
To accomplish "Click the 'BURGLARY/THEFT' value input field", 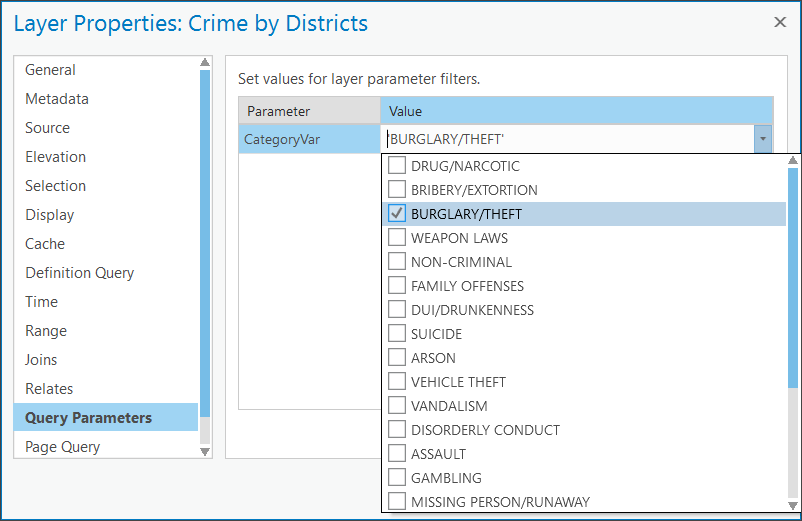I will point(568,139).
